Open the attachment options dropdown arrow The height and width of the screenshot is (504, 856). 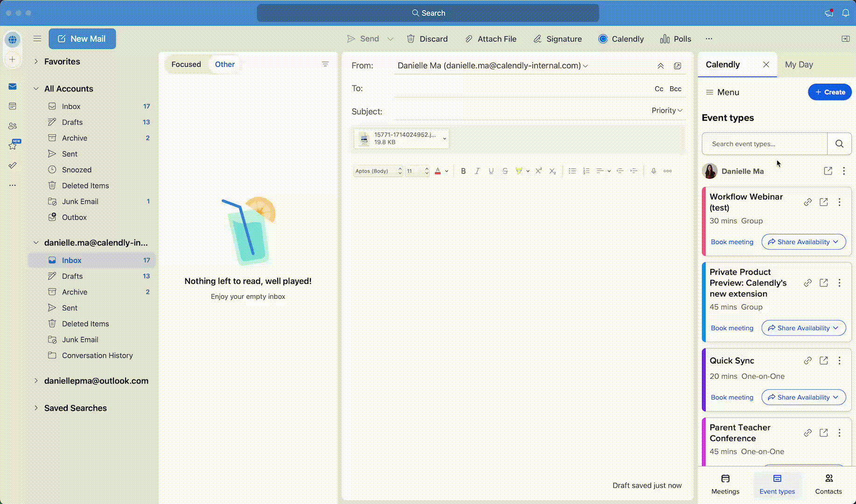click(x=444, y=139)
